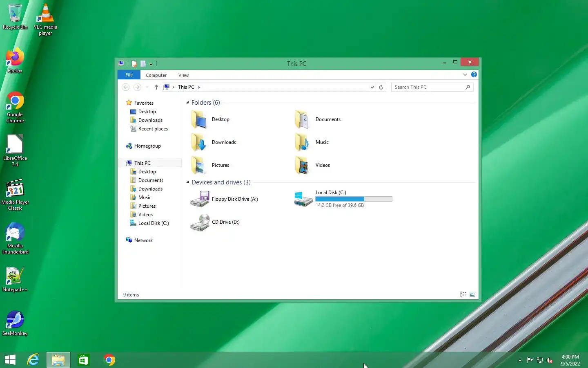The height and width of the screenshot is (368, 588).
Task: Select Local Disk (C:) in the content pane
Action: (343, 199)
